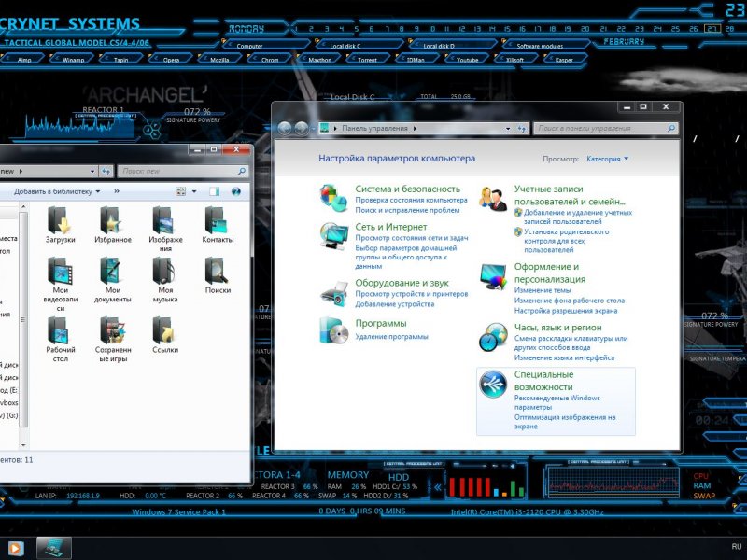Click the Поиск: new search field
Image resolution: width=747 pixels, height=560 pixels.
coord(183,171)
